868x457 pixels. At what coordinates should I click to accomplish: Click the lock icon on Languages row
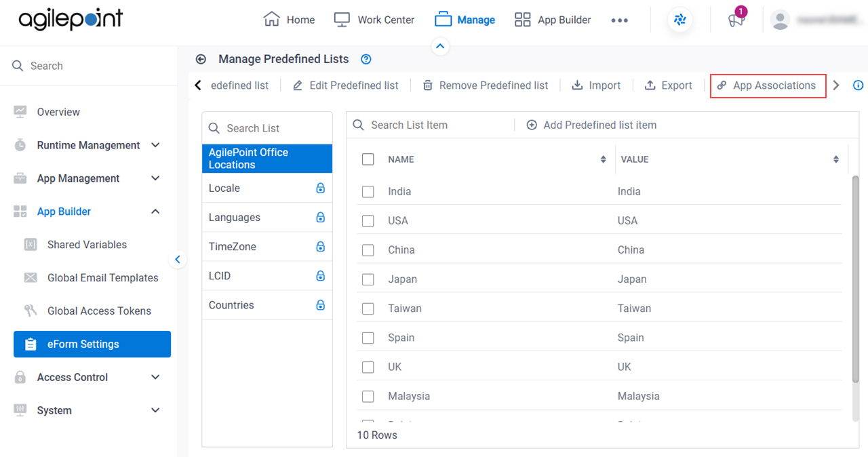(x=321, y=218)
